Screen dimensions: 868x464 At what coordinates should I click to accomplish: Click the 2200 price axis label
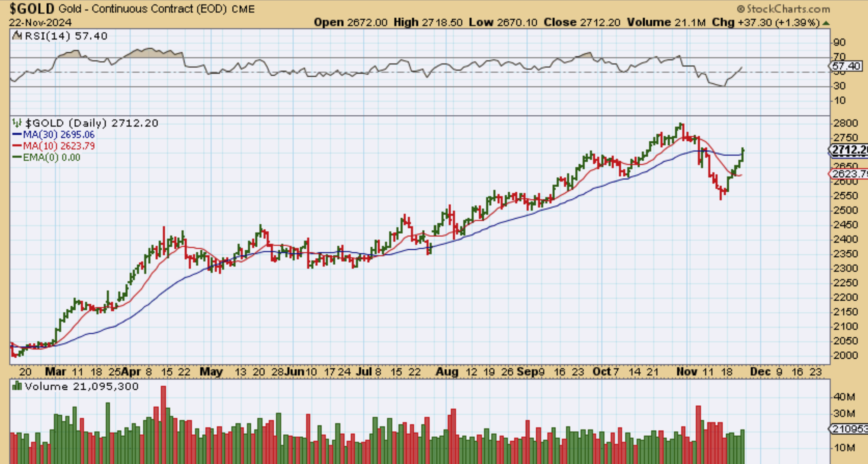tap(846, 297)
